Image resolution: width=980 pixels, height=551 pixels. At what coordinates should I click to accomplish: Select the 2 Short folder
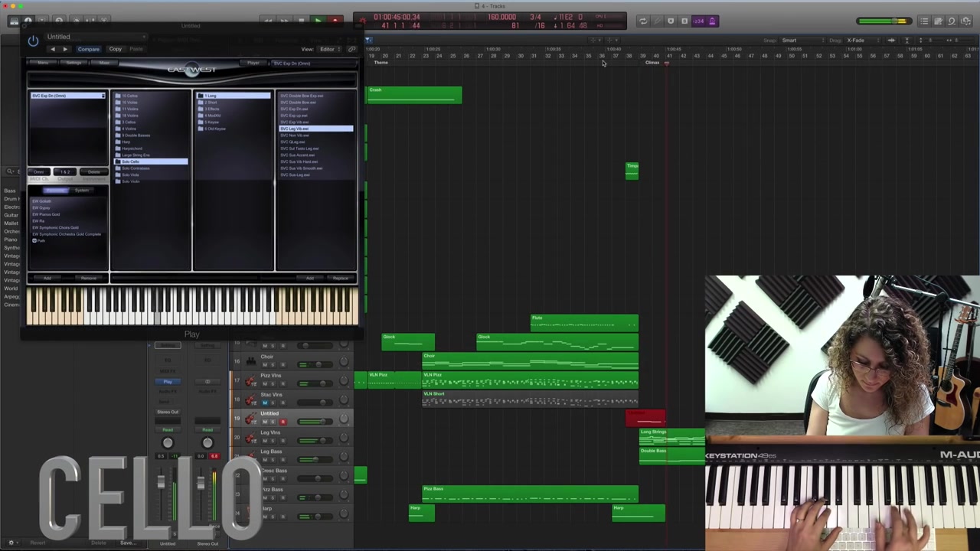click(234, 103)
